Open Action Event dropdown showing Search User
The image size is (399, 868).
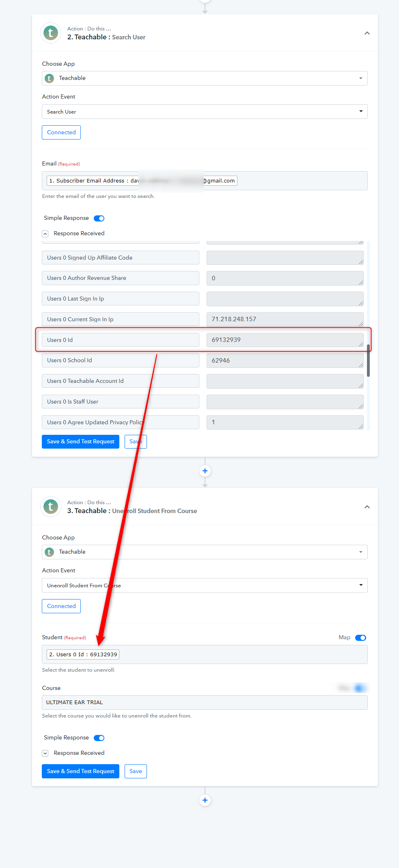coord(205,112)
